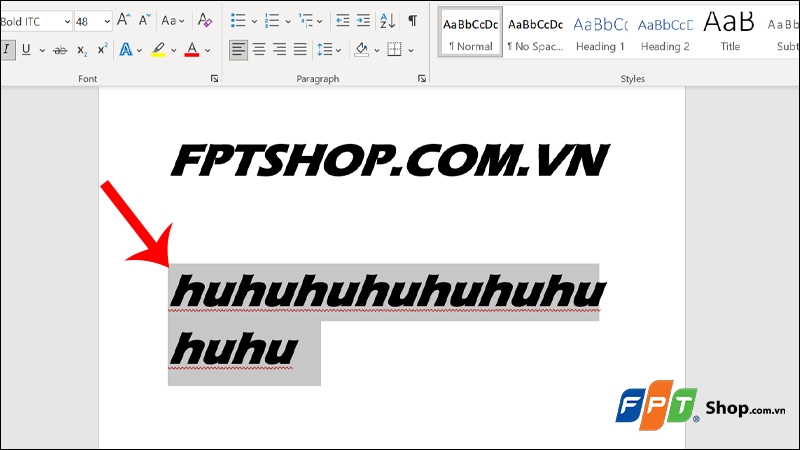Screen dimensions: 800x450
Task: Insert numbered list
Action: click(x=272, y=20)
